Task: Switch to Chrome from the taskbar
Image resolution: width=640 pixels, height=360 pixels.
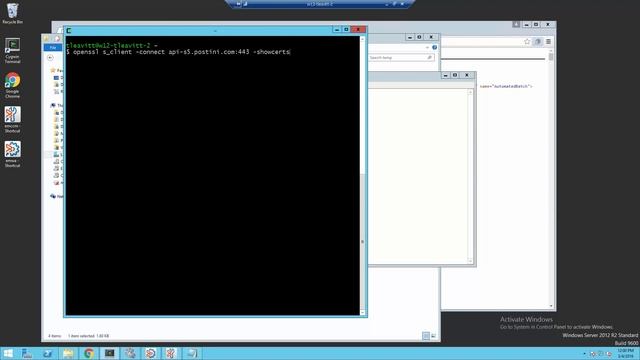Action: tap(89, 353)
